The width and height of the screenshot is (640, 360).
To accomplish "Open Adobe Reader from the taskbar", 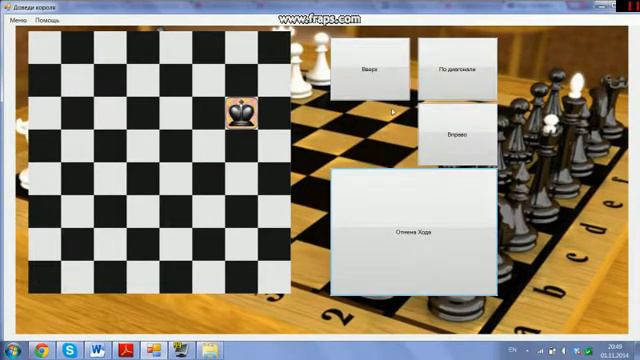I will click(126, 351).
